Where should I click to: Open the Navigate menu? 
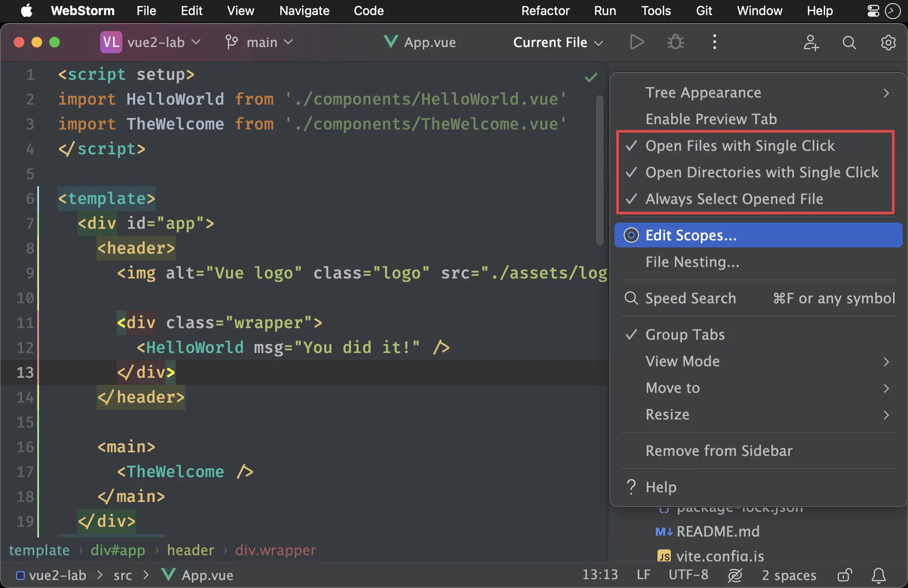[x=304, y=11]
